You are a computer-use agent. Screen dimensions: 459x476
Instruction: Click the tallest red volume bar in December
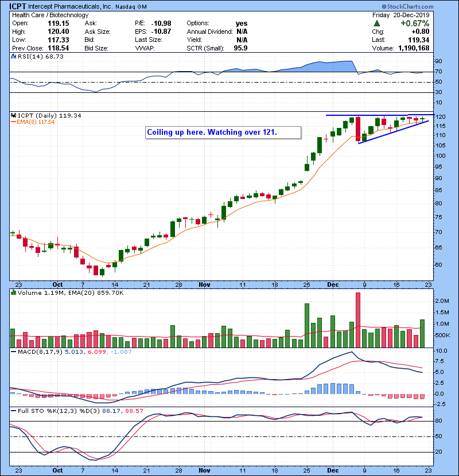(x=358, y=320)
